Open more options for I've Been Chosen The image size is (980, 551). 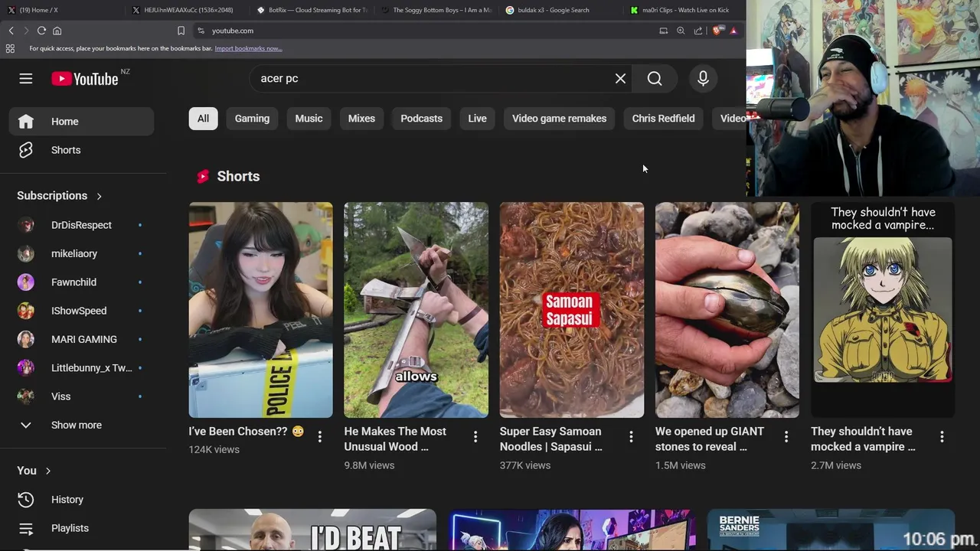[x=320, y=436]
